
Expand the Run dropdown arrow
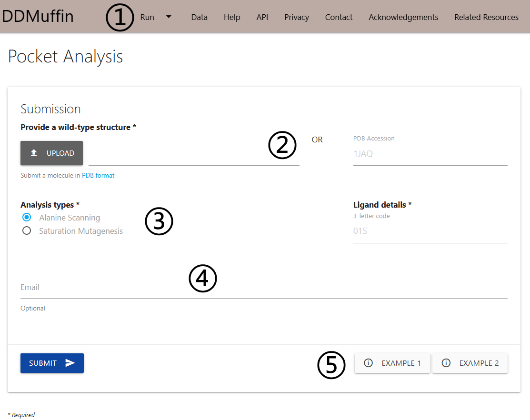point(169,17)
